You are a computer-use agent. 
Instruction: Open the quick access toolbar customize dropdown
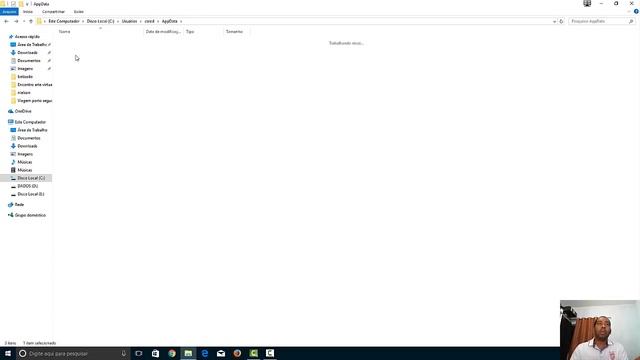27,4
